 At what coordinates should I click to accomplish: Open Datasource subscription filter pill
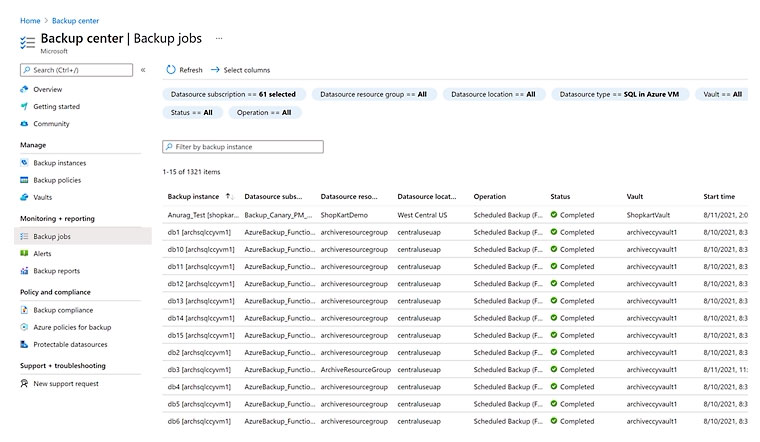click(x=234, y=95)
